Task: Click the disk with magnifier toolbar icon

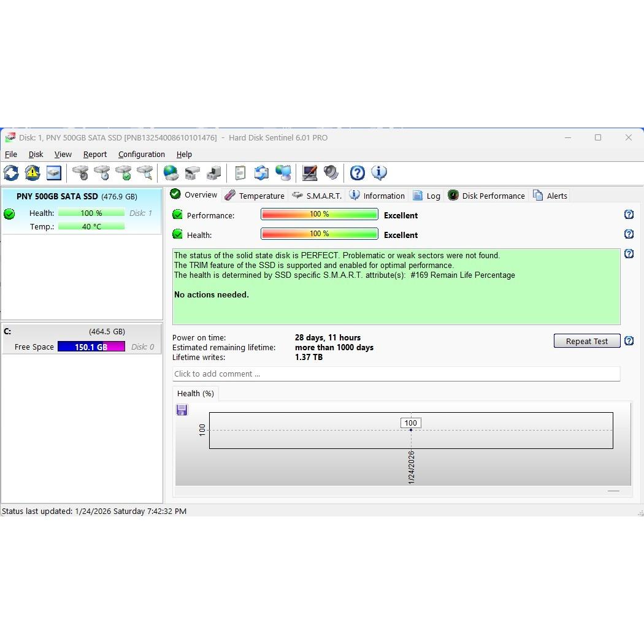Action: pyautogui.click(x=145, y=173)
